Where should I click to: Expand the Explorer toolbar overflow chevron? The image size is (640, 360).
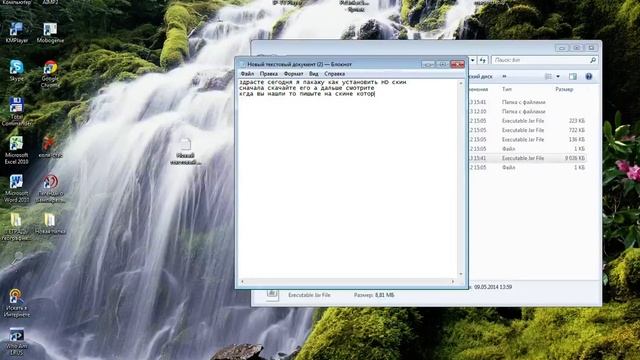[504, 76]
